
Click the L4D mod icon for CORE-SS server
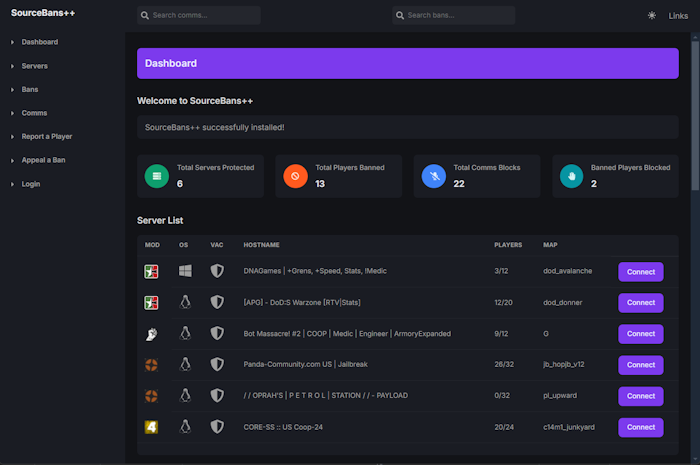(x=151, y=427)
